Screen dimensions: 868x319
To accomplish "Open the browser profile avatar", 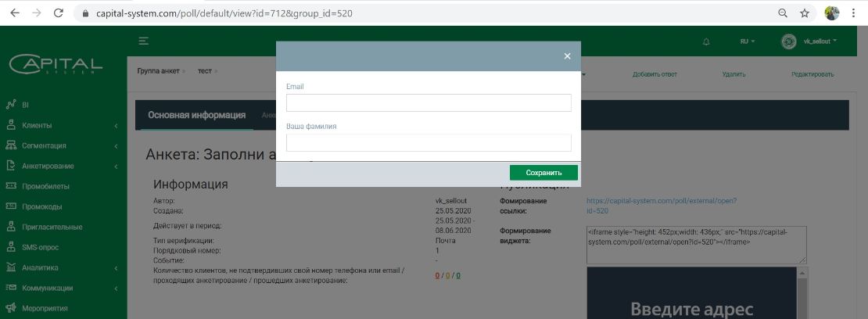I will pos(832,13).
